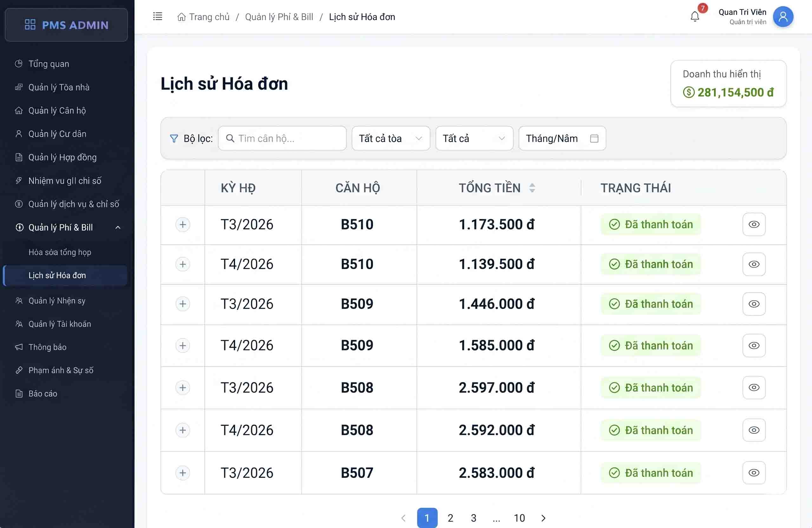Click the Tìm căn hộ search field
Screen dimensions: 812x528
(x=282, y=138)
